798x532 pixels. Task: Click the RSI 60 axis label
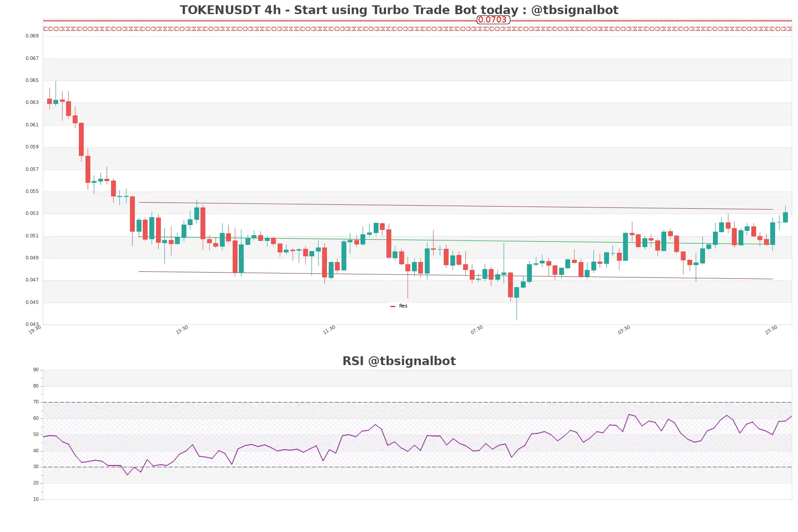36,418
